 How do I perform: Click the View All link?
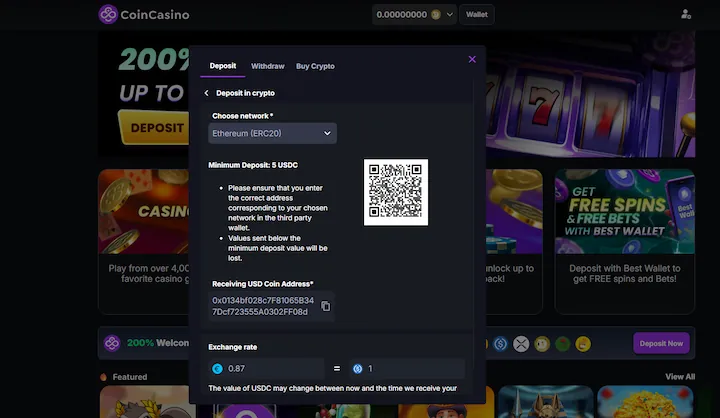tap(680, 377)
